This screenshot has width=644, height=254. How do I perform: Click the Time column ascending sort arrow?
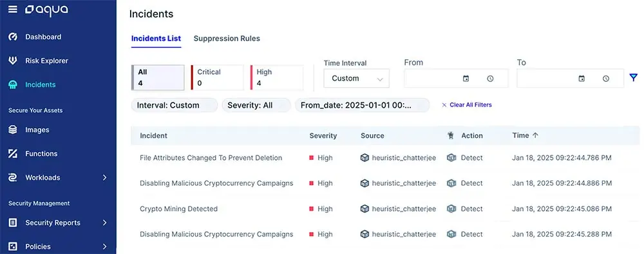[535, 135]
